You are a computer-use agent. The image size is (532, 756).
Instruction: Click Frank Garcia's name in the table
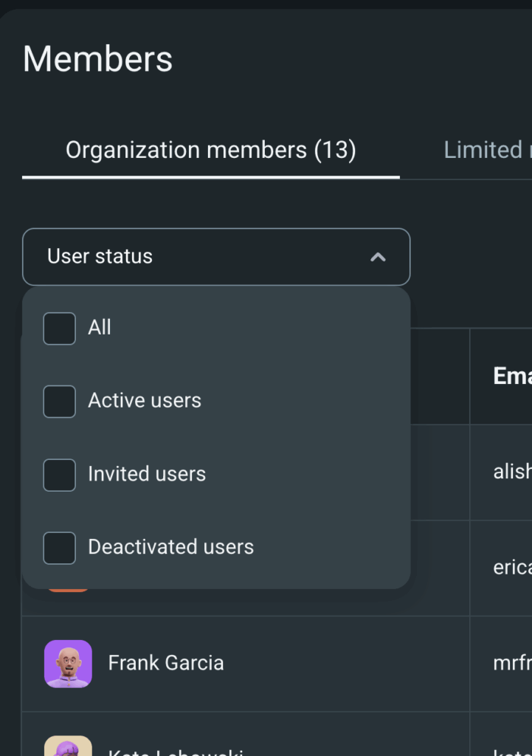(165, 664)
